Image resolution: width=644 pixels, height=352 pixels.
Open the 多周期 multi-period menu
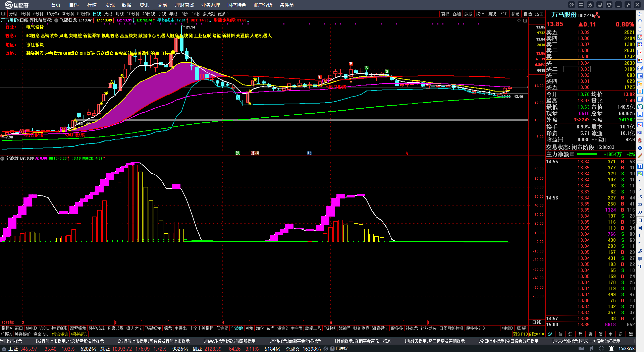pos(209,14)
